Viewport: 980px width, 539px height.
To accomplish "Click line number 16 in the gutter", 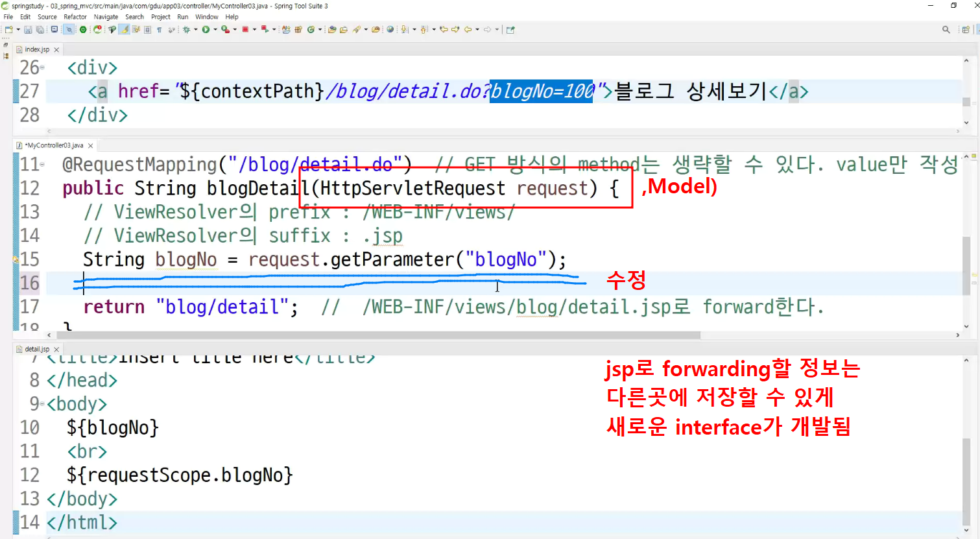I will point(30,283).
